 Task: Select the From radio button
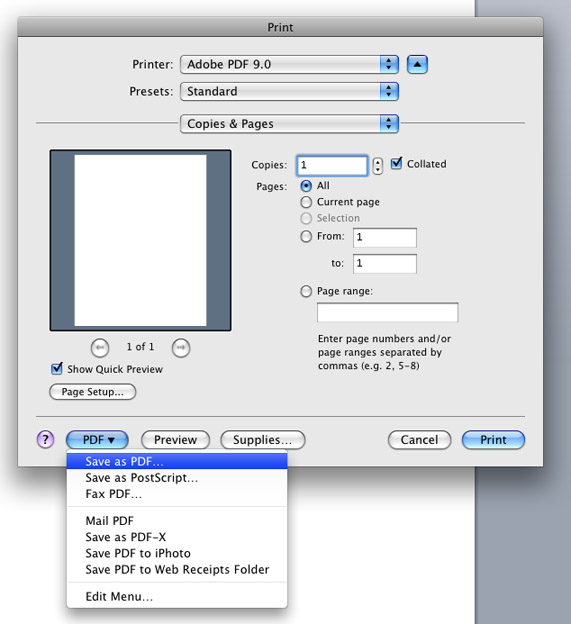tap(306, 237)
